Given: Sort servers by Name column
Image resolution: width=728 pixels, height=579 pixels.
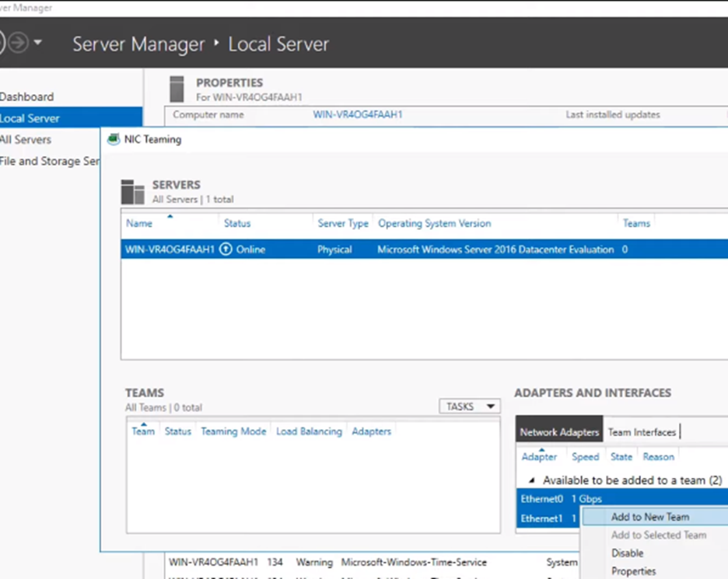Looking at the screenshot, I should 138,223.
